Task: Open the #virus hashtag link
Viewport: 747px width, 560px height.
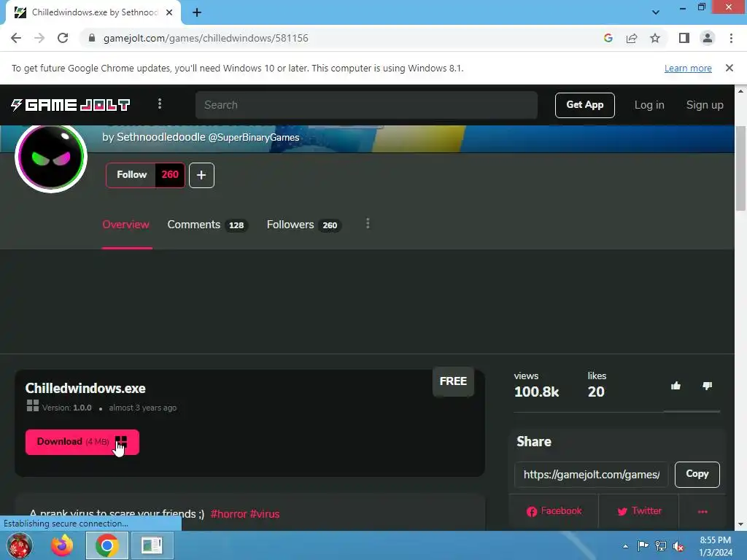Action: 265,514
